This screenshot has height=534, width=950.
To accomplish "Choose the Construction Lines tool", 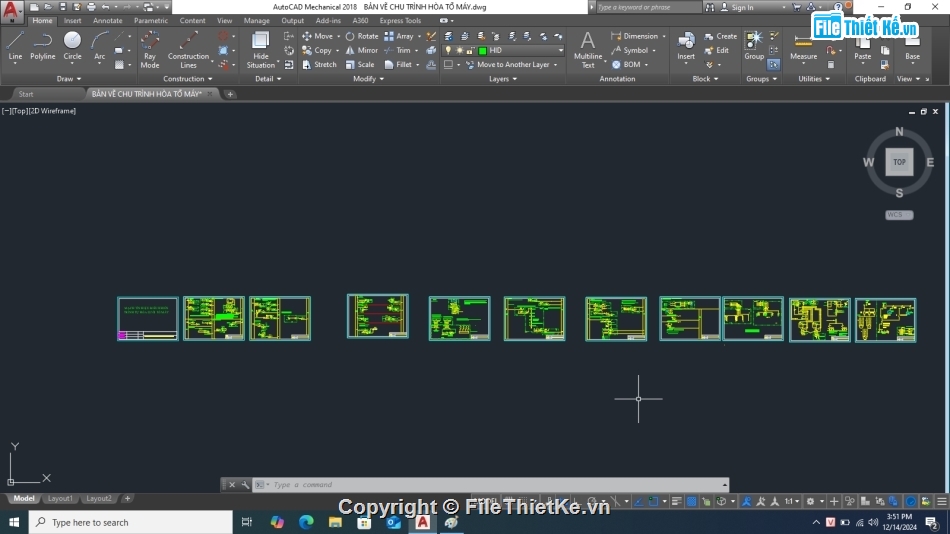I will coord(188,50).
